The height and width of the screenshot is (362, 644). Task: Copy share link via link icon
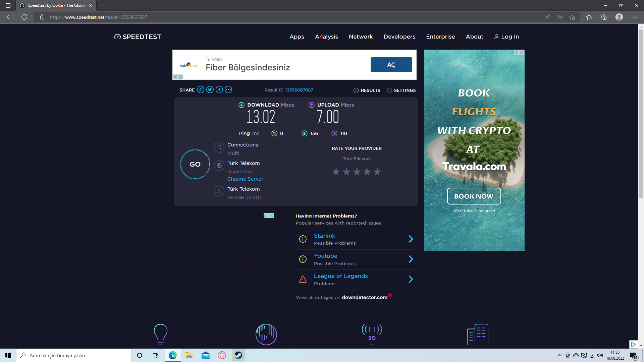point(201,89)
